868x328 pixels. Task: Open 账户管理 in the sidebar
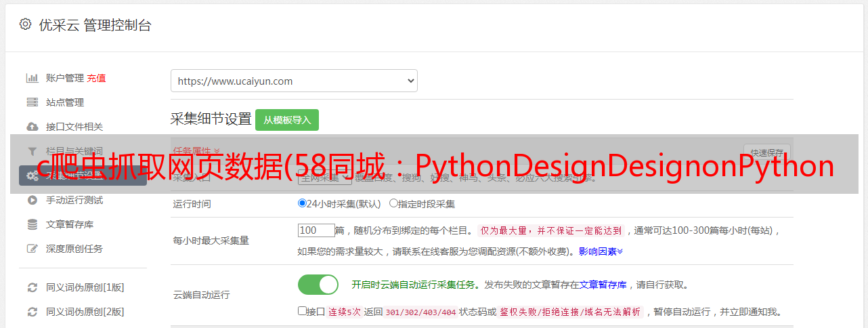tap(65, 78)
